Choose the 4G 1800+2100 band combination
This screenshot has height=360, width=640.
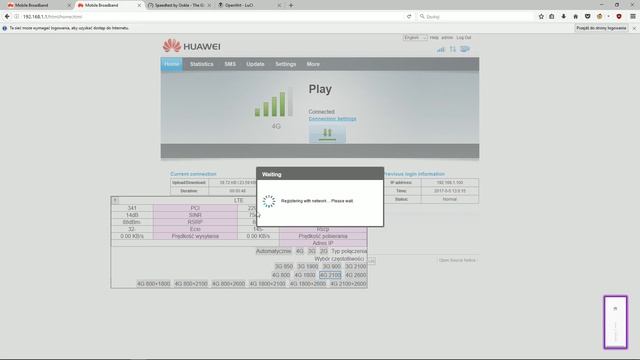pyautogui.click(x=267, y=284)
